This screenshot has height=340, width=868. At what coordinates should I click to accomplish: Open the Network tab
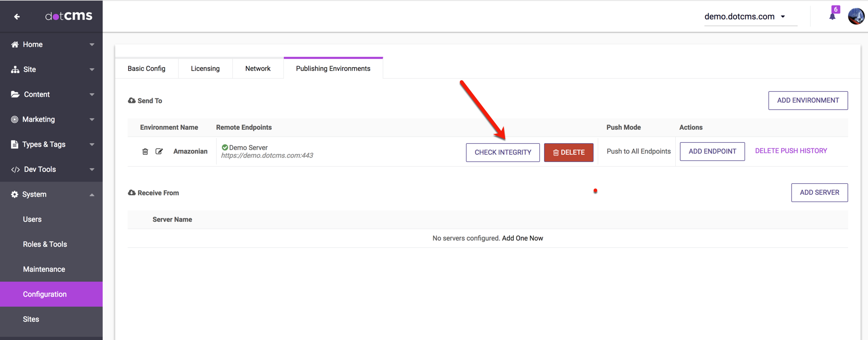pyautogui.click(x=258, y=69)
